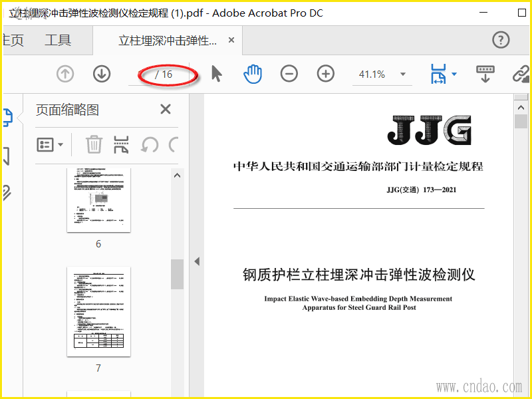Click the Apparatus for Steel Guard Rail Post line
Viewport: 532px width, 399px height.
[x=359, y=307]
